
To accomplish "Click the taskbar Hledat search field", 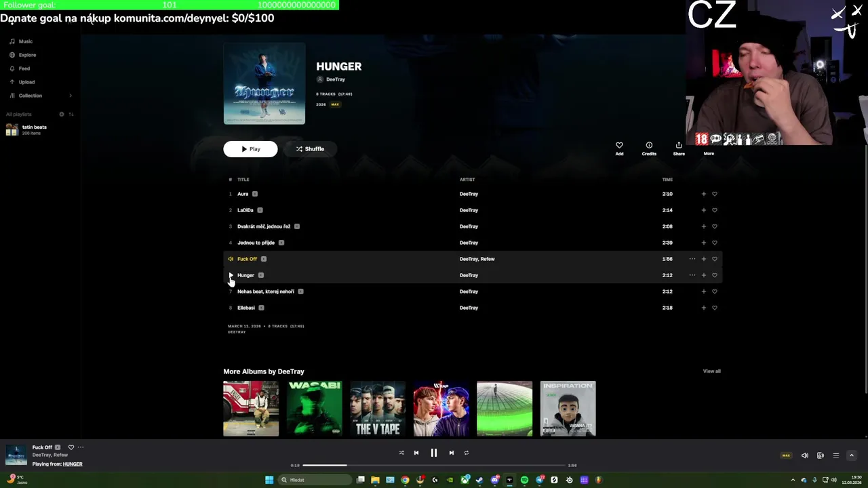I will click(x=315, y=480).
